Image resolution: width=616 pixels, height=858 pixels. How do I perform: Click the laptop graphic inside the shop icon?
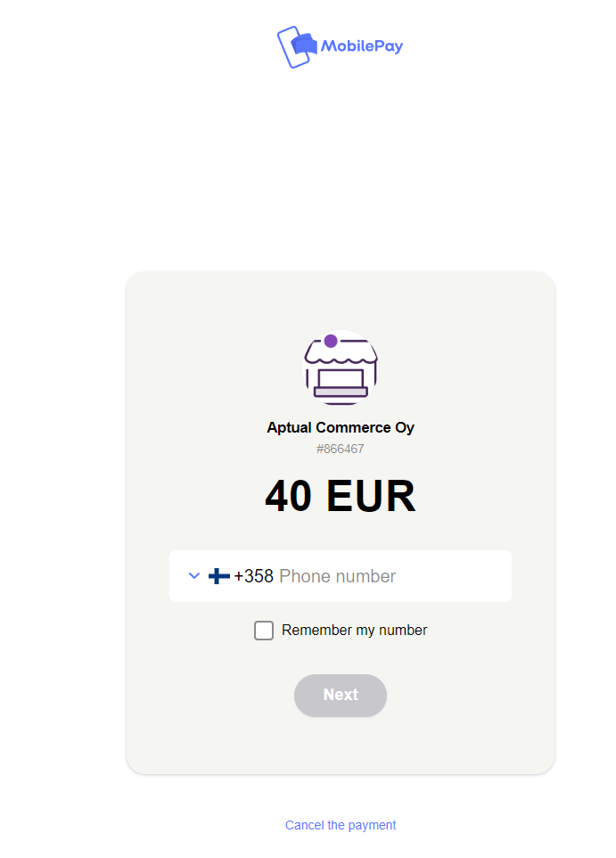pyautogui.click(x=341, y=383)
